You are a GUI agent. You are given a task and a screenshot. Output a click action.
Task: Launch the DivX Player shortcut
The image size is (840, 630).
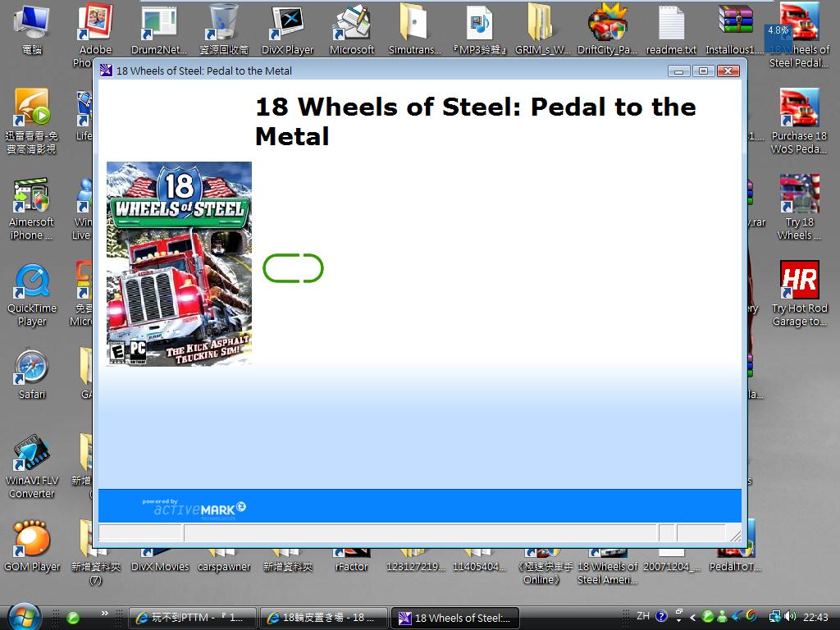(x=287, y=25)
